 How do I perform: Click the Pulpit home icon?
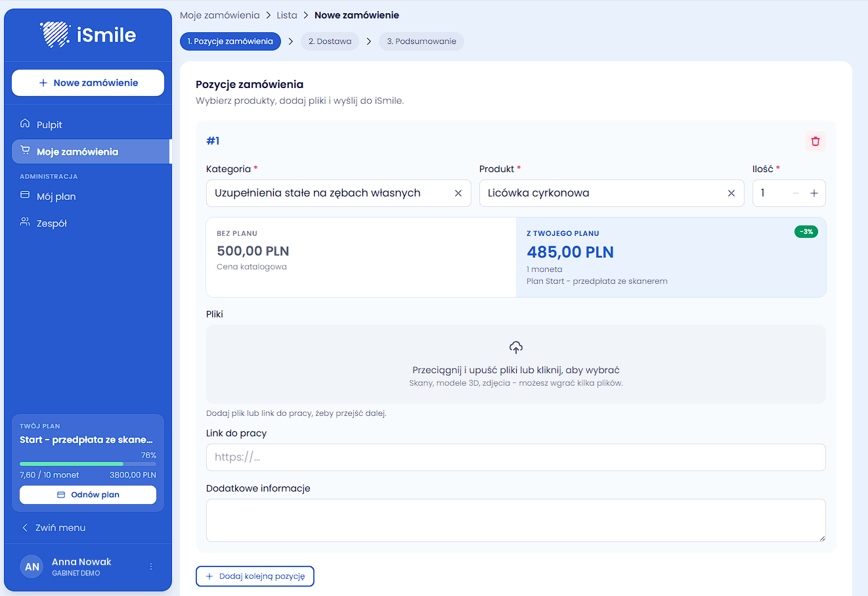click(25, 124)
